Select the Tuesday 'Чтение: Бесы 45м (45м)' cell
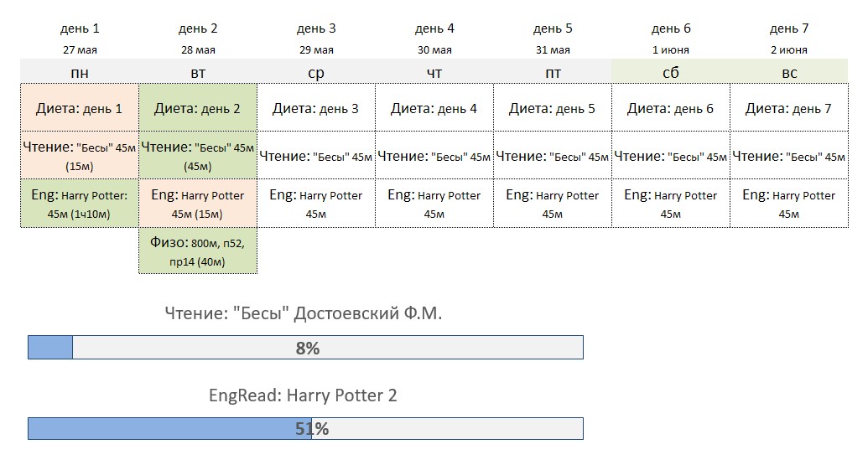The image size is (868, 465). pyautogui.click(x=198, y=155)
